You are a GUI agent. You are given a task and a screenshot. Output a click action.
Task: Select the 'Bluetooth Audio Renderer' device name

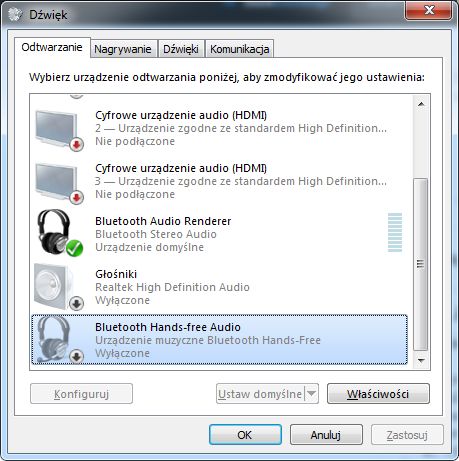point(163,221)
